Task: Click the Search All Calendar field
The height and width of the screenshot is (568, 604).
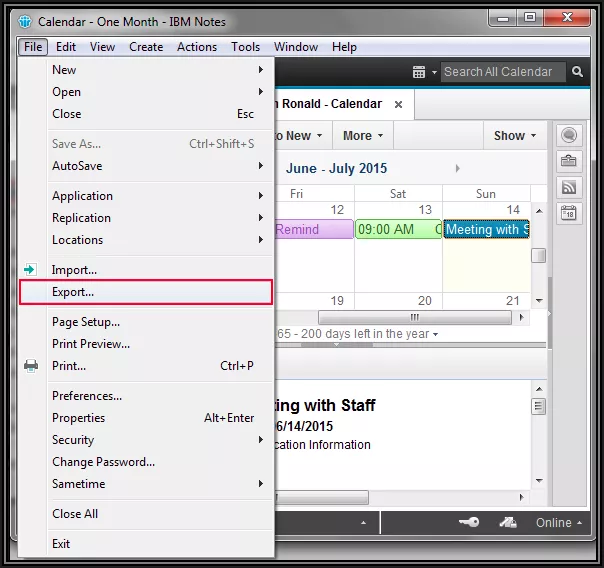Action: [x=503, y=72]
